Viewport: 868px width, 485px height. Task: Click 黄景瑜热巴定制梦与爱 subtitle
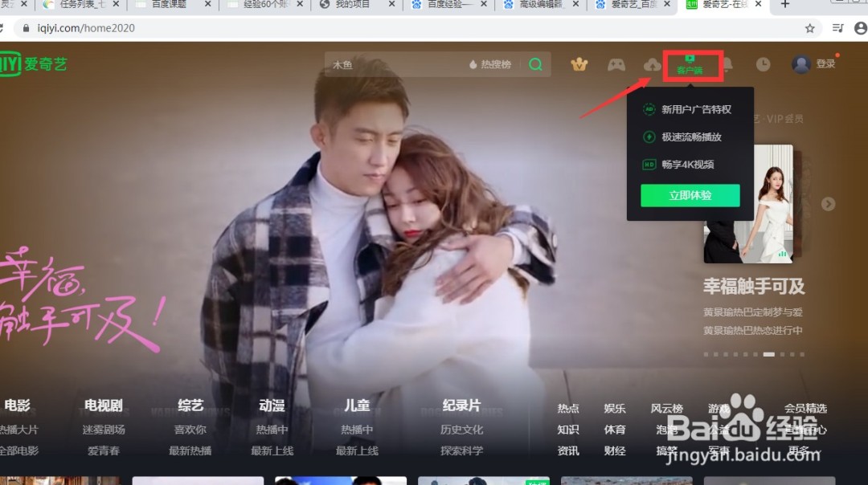753,312
